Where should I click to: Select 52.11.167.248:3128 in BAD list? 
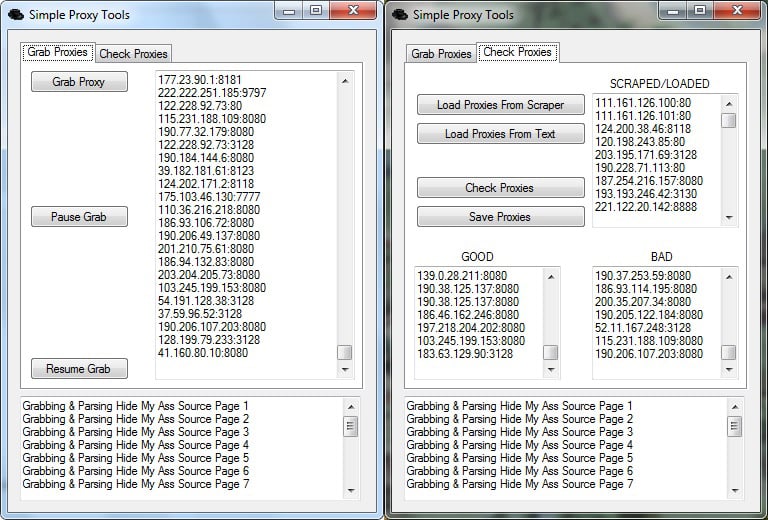(643, 328)
